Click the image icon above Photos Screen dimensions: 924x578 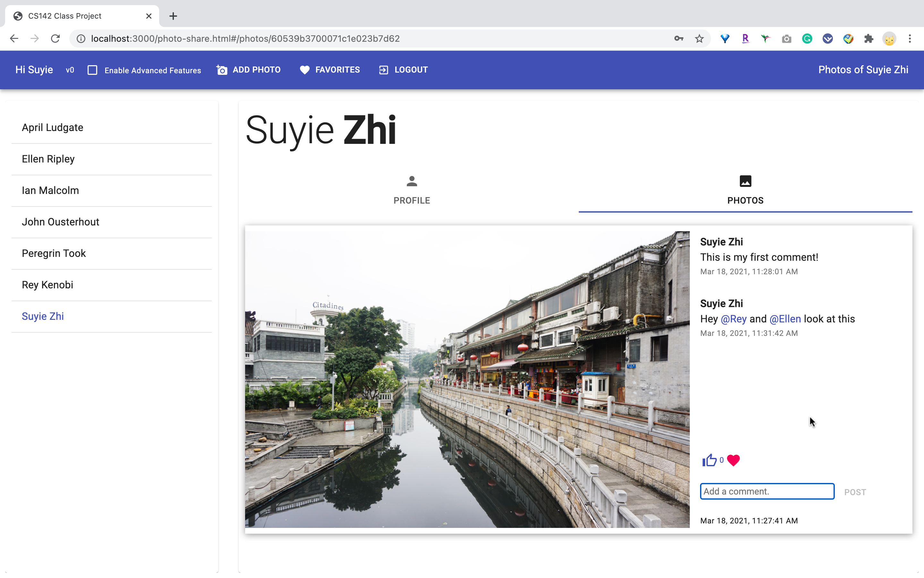745,181
